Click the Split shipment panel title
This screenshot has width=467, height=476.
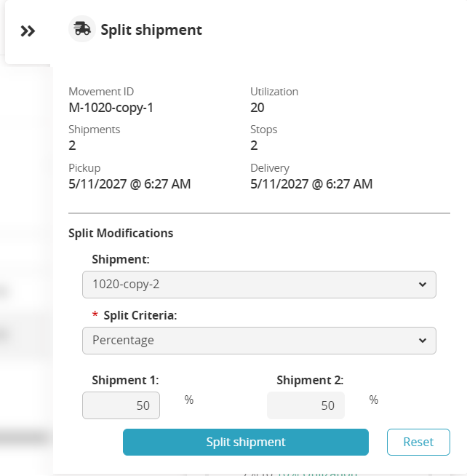[151, 30]
